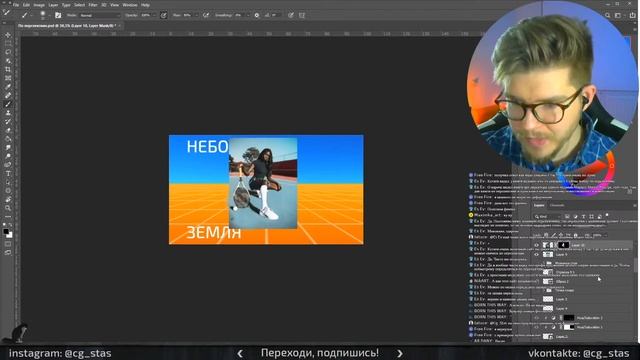Image resolution: width=640 pixels, height=360 pixels.
Task: Select the Eraser tool
Action: coord(8,130)
